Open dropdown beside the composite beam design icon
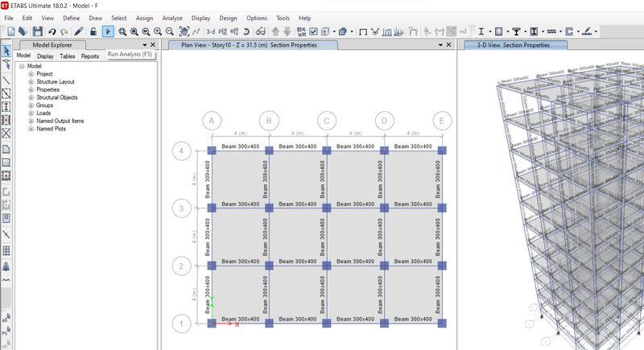The image size is (644, 350). pyautogui.click(x=526, y=31)
